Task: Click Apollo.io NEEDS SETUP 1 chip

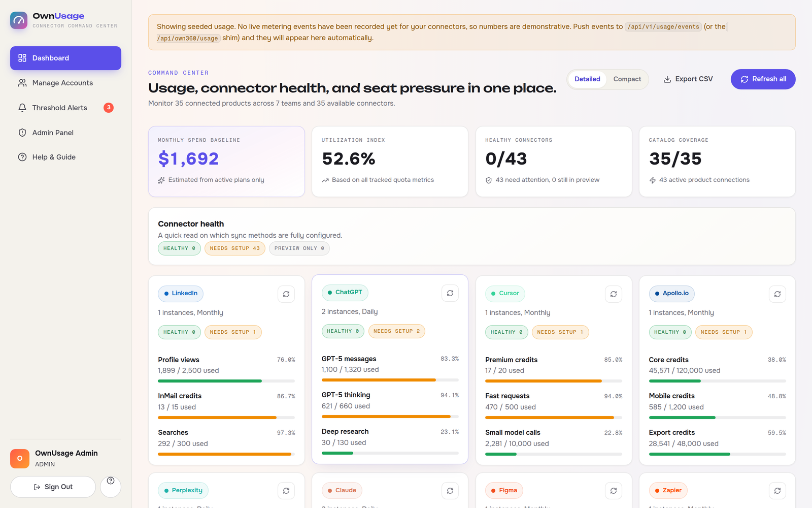Action: 724,332
